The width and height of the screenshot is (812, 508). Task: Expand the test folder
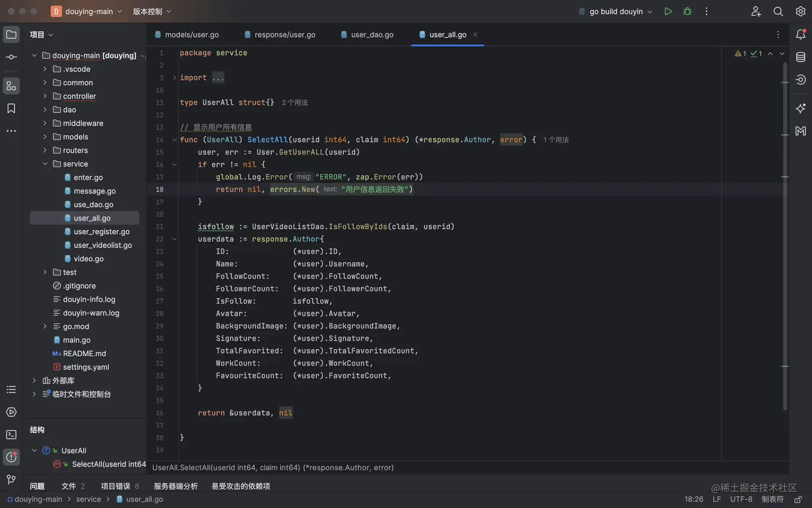click(45, 273)
